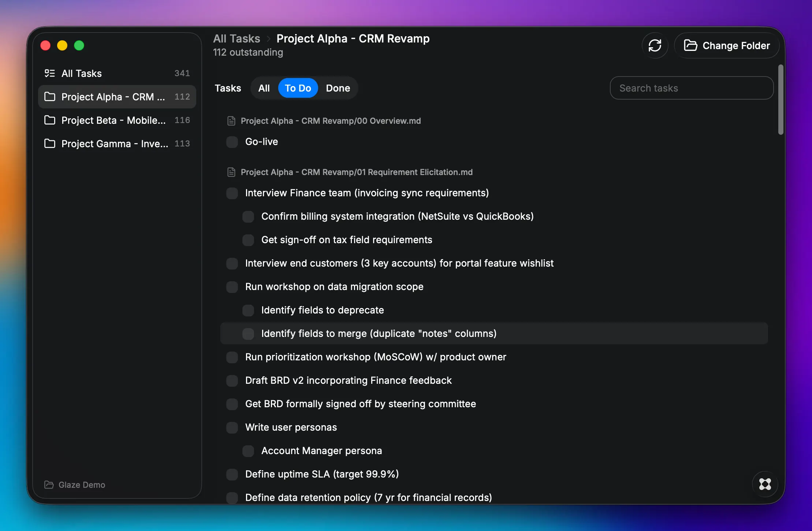Click the folder icon beside Project Alpha sidebar item
Image resolution: width=812 pixels, height=531 pixels.
(50, 97)
